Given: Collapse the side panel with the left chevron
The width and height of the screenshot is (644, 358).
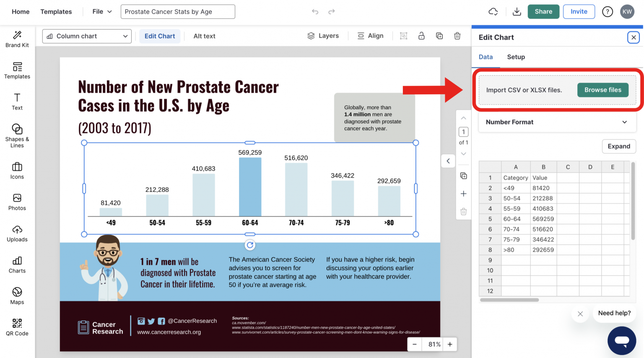Looking at the screenshot, I should click(448, 161).
